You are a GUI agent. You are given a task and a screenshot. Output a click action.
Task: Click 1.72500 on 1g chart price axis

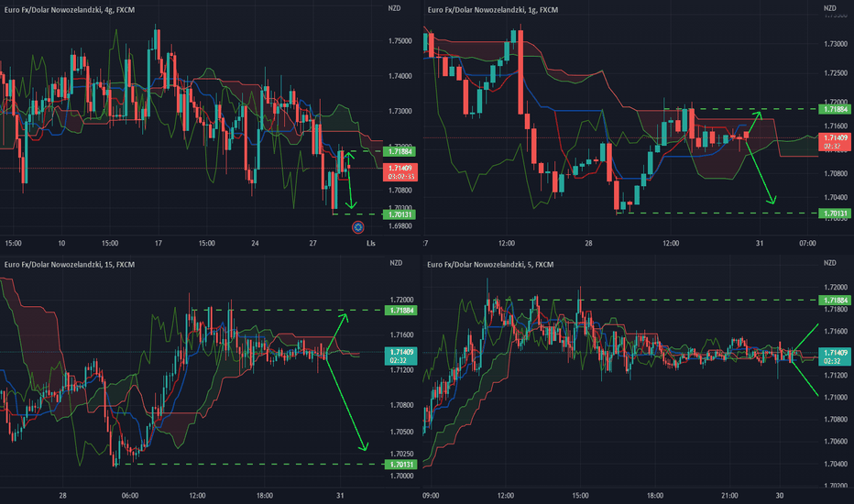click(836, 72)
